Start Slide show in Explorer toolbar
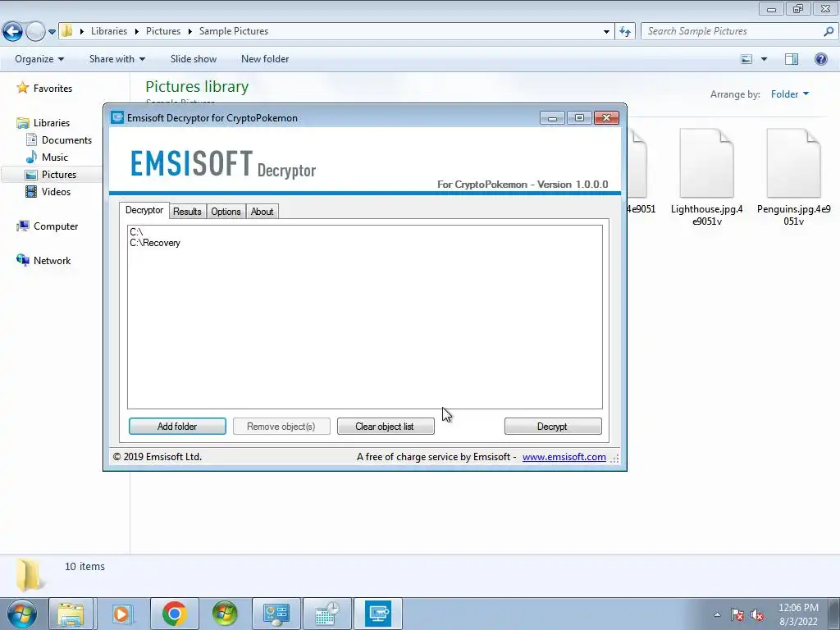The width and height of the screenshot is (840, 630). 194,59
